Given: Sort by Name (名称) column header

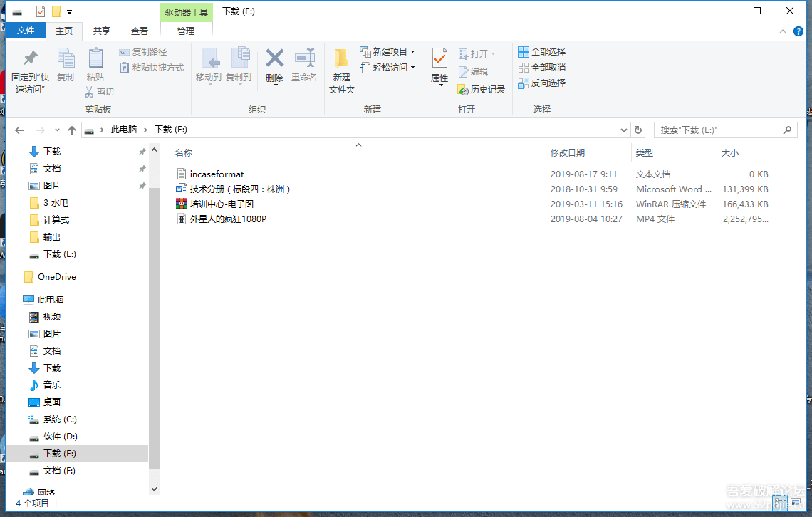Looking at the screenshot, I should pos(184,152).
